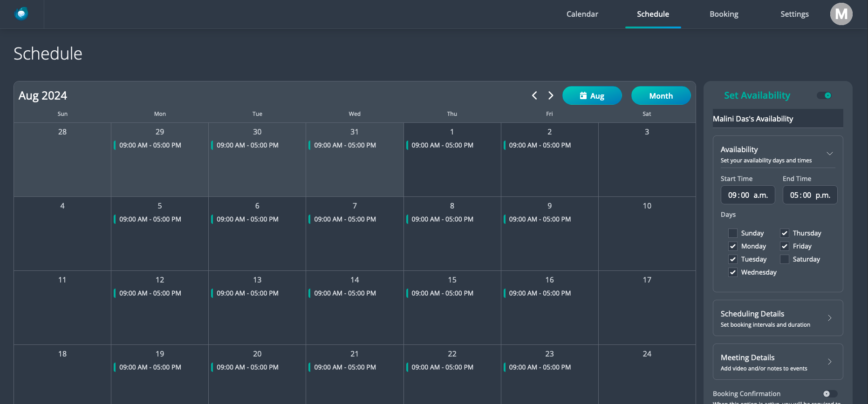Click day number 18 Sunday cell
The image size is (868, 404).
62,374
